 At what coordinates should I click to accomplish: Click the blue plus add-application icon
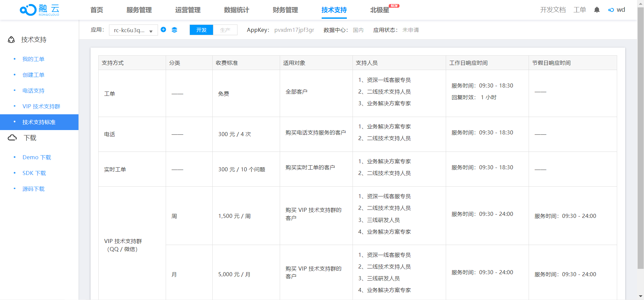[x=163, y=29]
